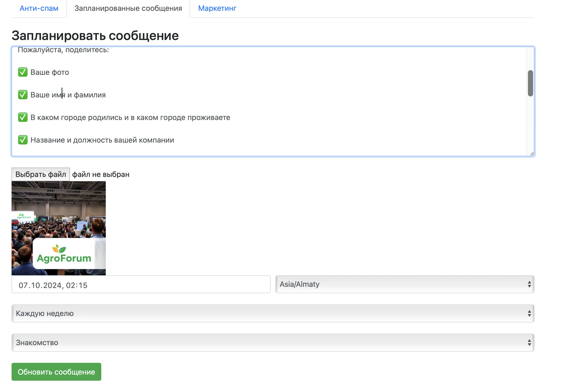Click checkmark emoji before 'В каком городе'

coord(23,117)
